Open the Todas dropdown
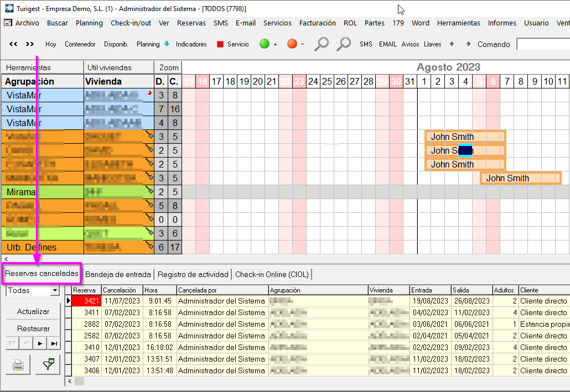Viewport: 570px width, 392px height. [x=54, y=291]
